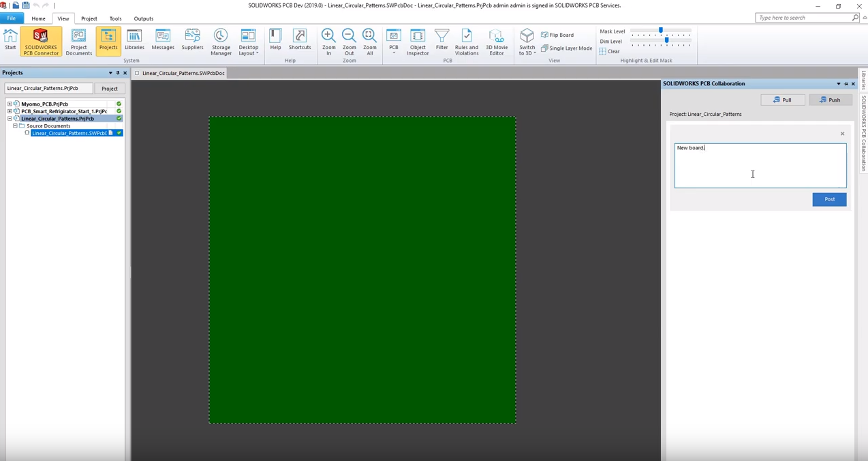868x461 pixels.
Task: Select the PCB_Smart_Refrigirator_Start_1.PrjPcb project
Action: point(64,111)
